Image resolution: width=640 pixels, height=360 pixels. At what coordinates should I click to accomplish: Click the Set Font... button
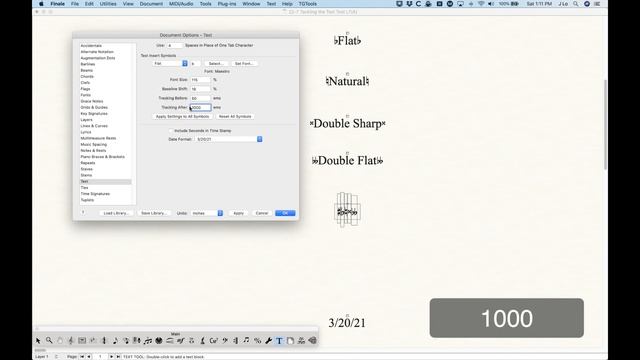pos(244,64)
